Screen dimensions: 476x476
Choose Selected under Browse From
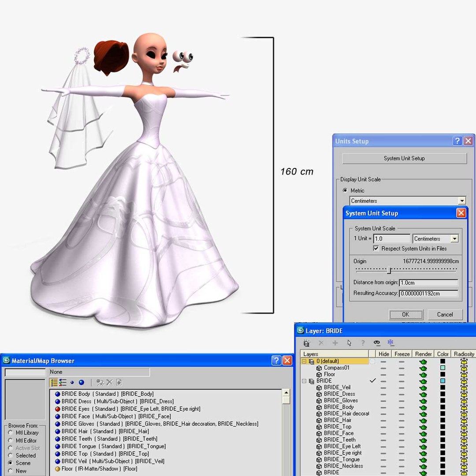11,455
